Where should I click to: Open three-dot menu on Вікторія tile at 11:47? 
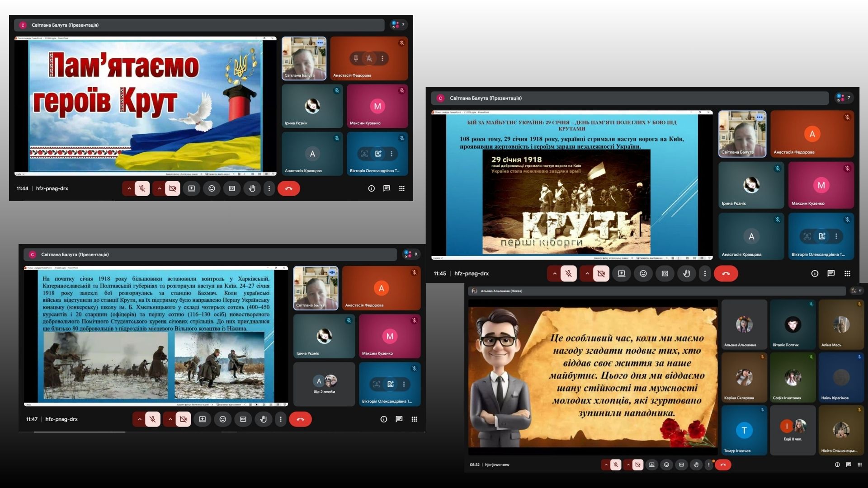404,384
